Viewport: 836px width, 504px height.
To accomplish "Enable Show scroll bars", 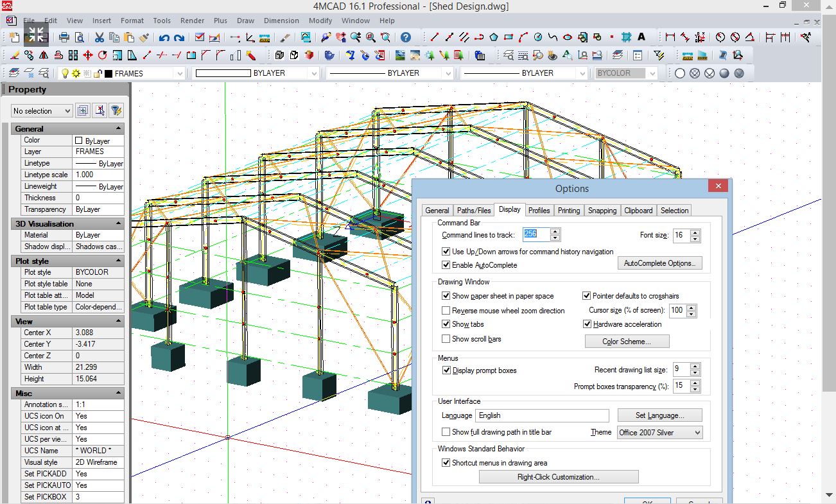I will [x=447, y=338].
